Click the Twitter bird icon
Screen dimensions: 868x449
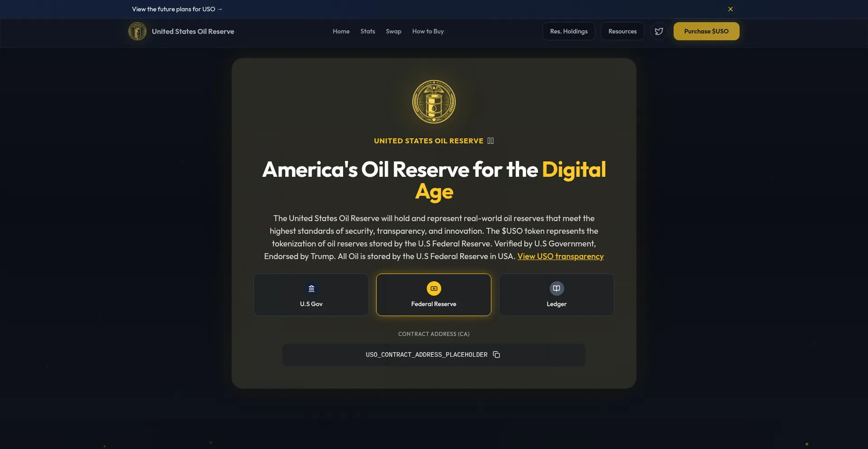[659, 31]
